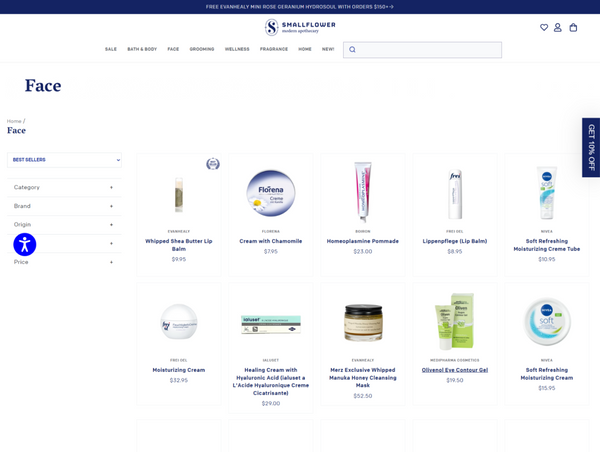Screen dimensions: 600x452
Task: Open Moisturizing Cream product link
Action: 179,370
